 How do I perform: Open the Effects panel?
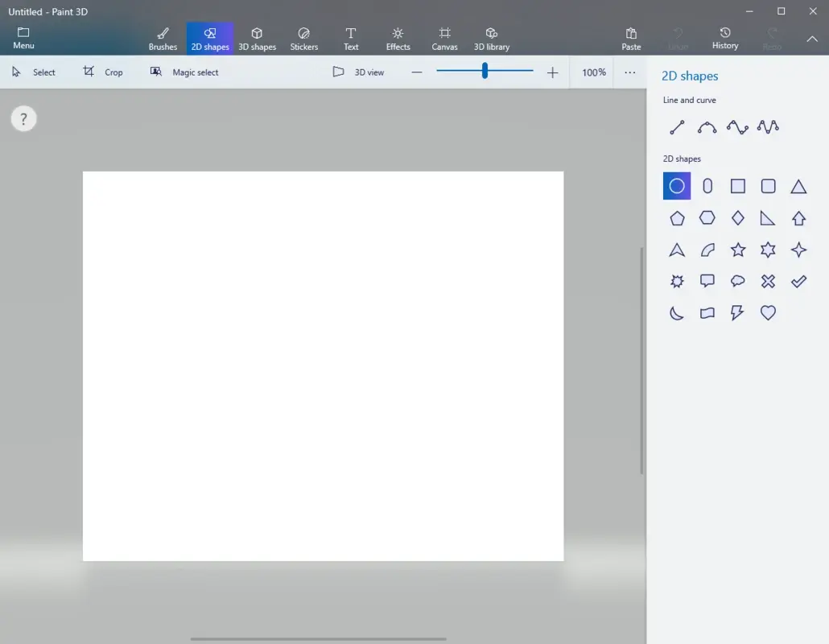398,38
